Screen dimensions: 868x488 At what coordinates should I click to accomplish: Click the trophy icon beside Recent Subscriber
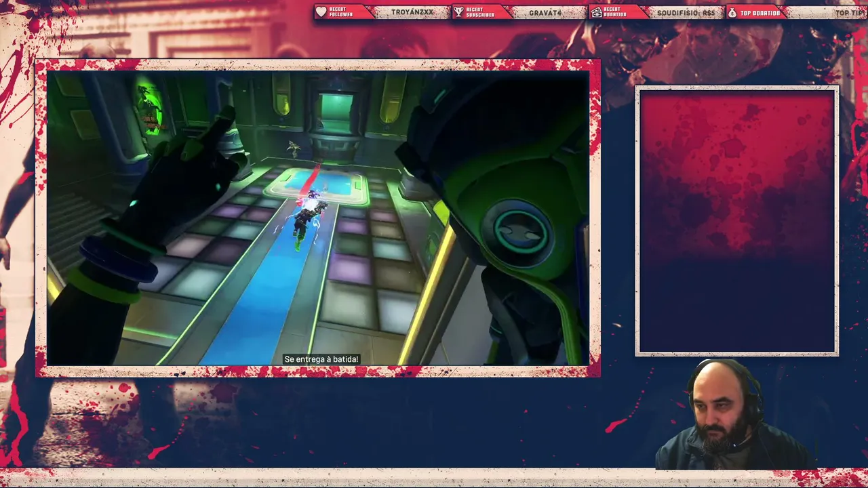458,12
